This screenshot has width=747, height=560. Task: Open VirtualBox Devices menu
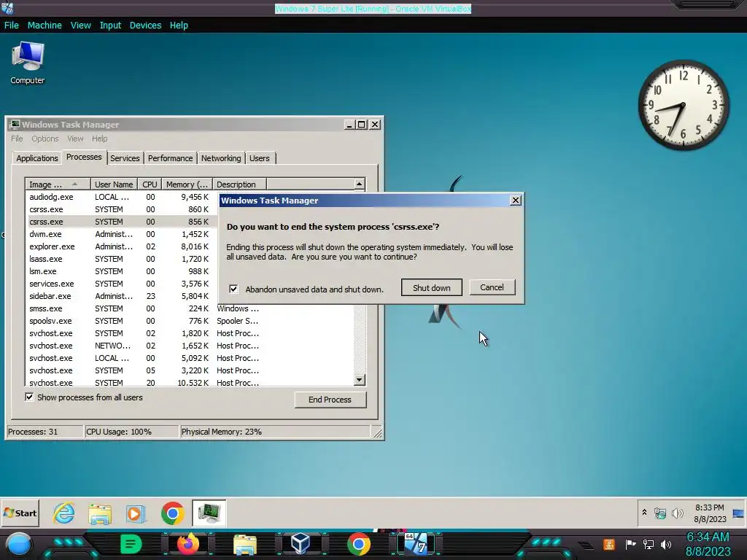click(145, 26)
